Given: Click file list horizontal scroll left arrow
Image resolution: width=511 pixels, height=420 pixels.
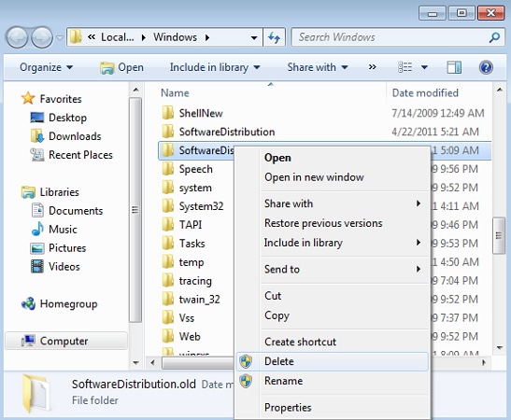Looking at the screenshot, I should click(152, 362).
